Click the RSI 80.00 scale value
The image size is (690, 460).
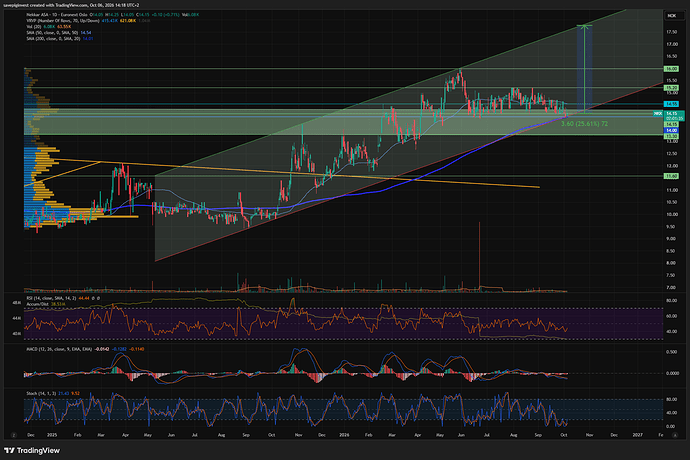pos(672,301)
